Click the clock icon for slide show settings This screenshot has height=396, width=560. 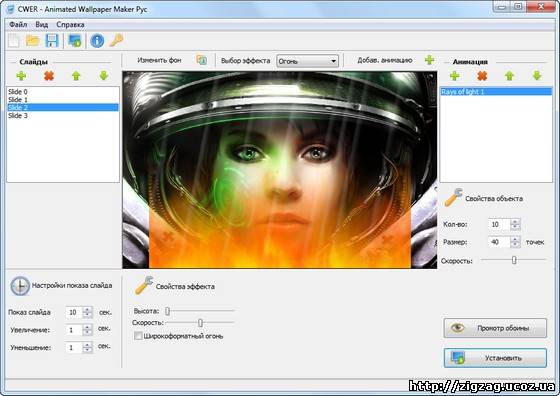tap(20, 286)
